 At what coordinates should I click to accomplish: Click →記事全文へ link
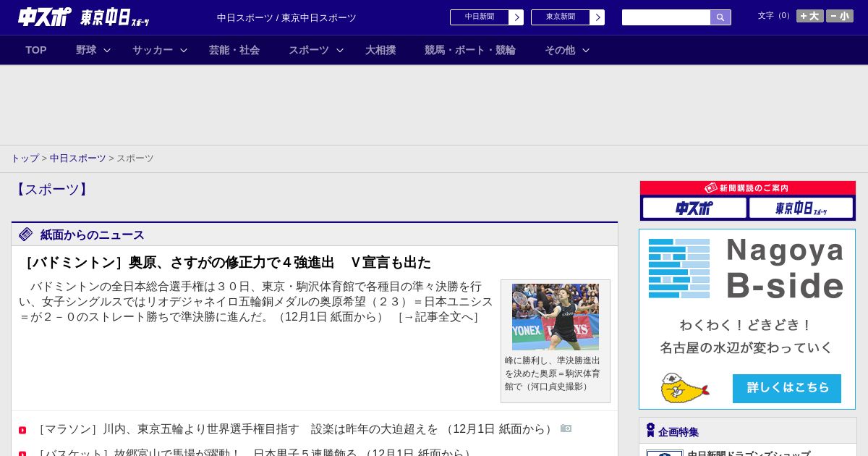(x=438, y=317)
